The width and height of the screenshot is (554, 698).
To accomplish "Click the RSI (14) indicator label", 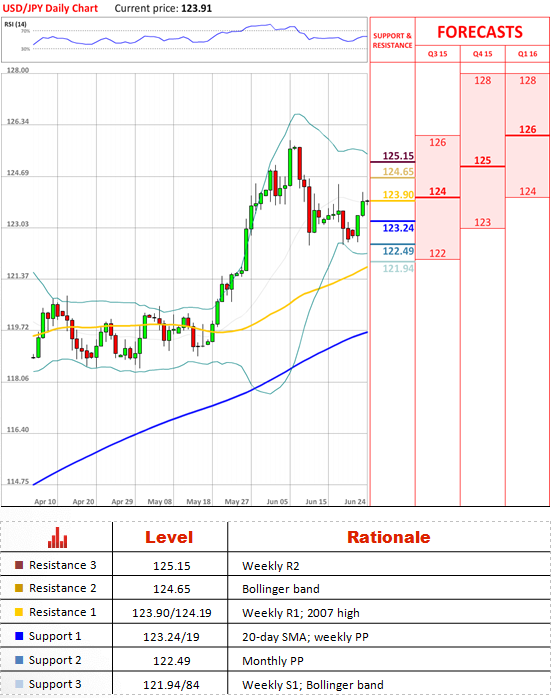I will click(15, 24).
